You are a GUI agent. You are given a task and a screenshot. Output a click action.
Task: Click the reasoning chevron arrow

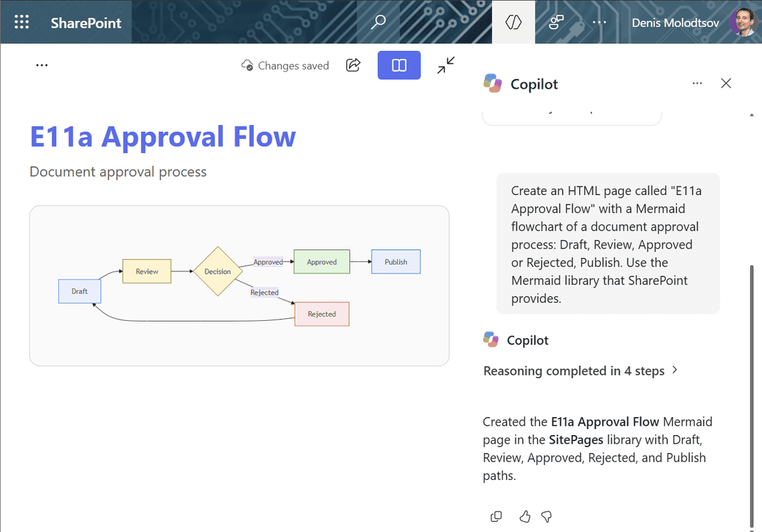point(674,370)
